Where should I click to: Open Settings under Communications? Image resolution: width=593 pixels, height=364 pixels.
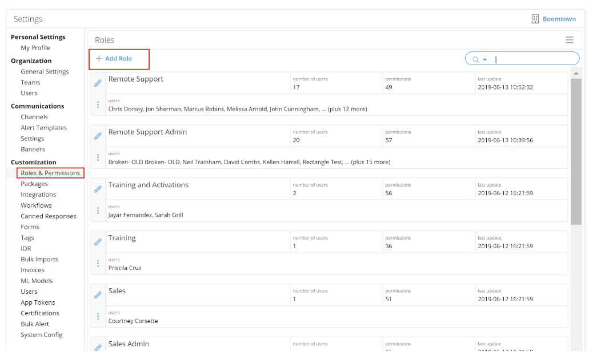32,139
